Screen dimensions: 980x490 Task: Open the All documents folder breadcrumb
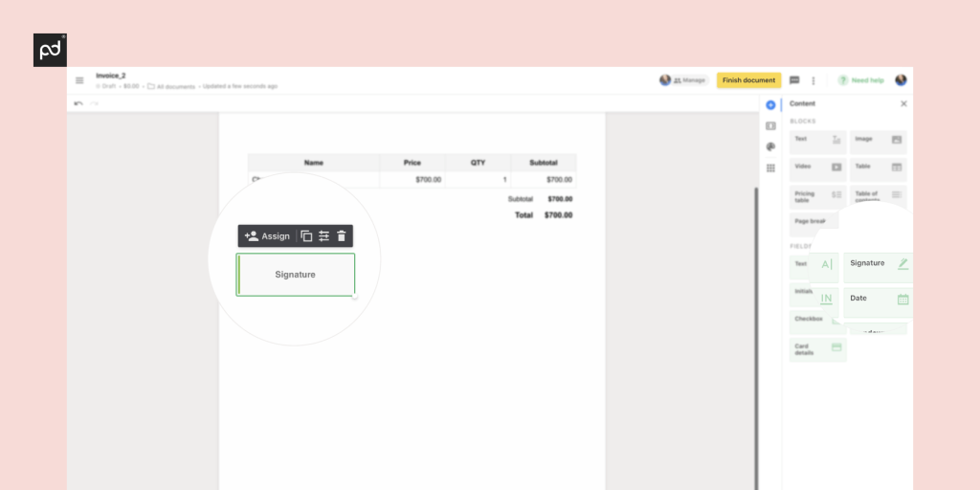pos(171,86)
